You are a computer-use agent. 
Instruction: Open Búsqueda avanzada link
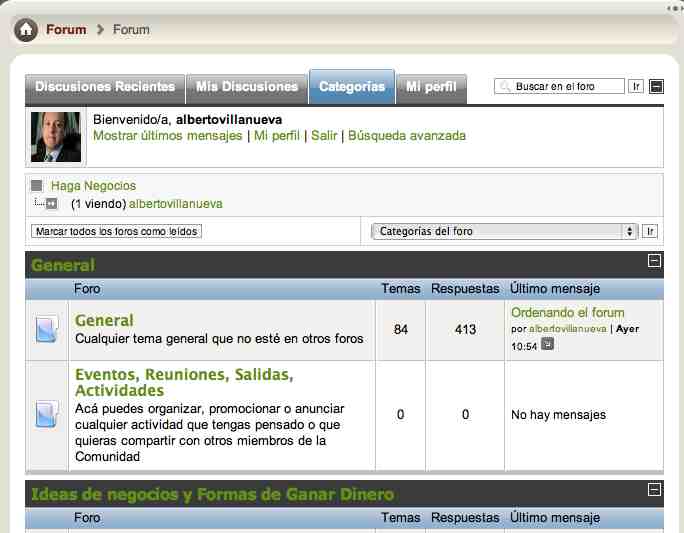pyautogui.click(x=407, y=136)
